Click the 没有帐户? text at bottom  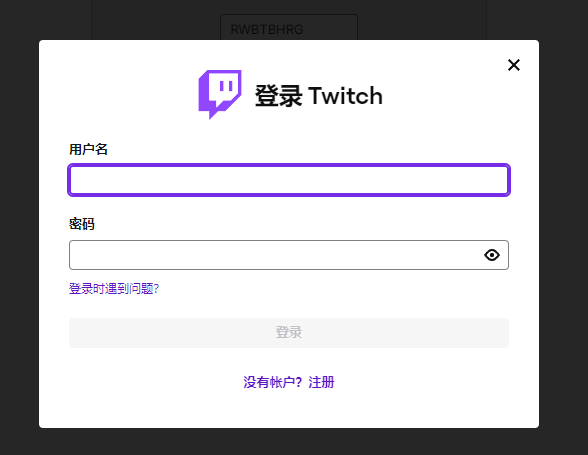pyautogui.click(x=273, y=382)
